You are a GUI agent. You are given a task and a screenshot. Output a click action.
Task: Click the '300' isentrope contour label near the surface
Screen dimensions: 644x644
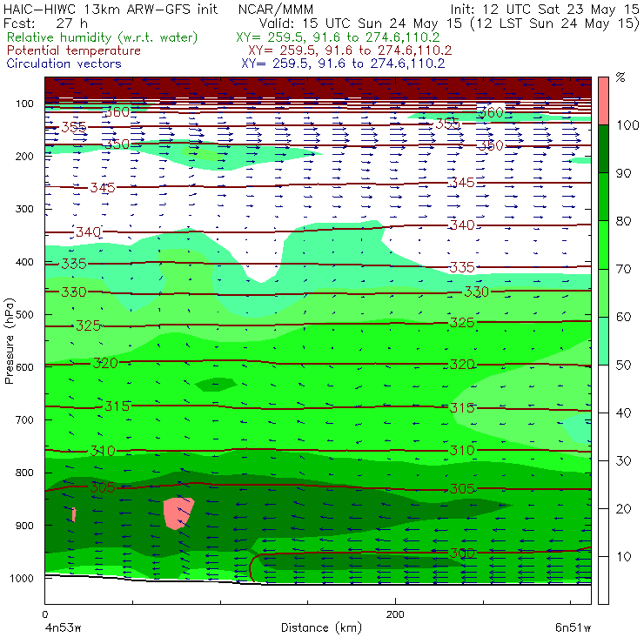pyautogui.click(x=462, y=553)
